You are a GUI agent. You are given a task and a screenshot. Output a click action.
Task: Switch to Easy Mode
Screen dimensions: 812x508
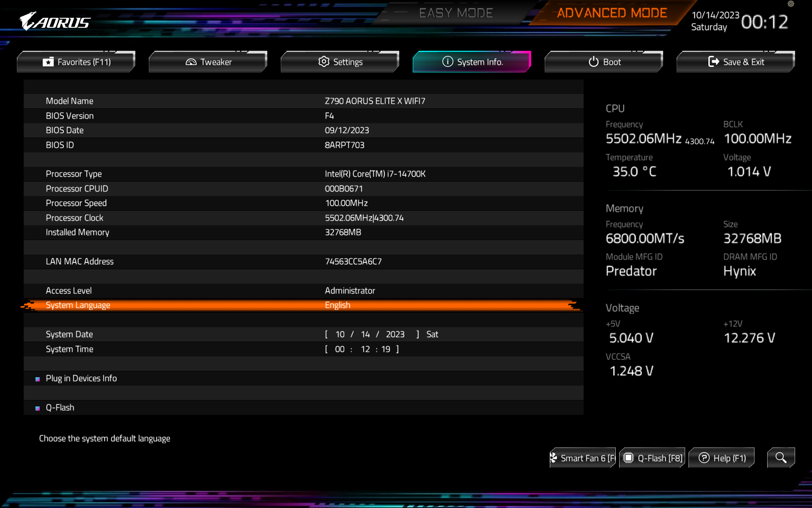[x=456, y=13]
